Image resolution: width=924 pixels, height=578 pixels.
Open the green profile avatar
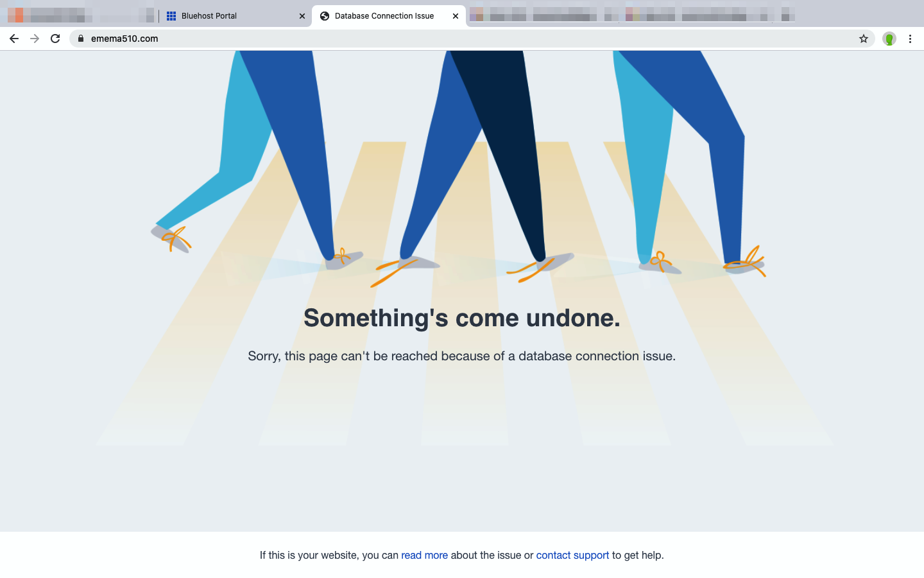pyautogui.click(x=889, y=39)
